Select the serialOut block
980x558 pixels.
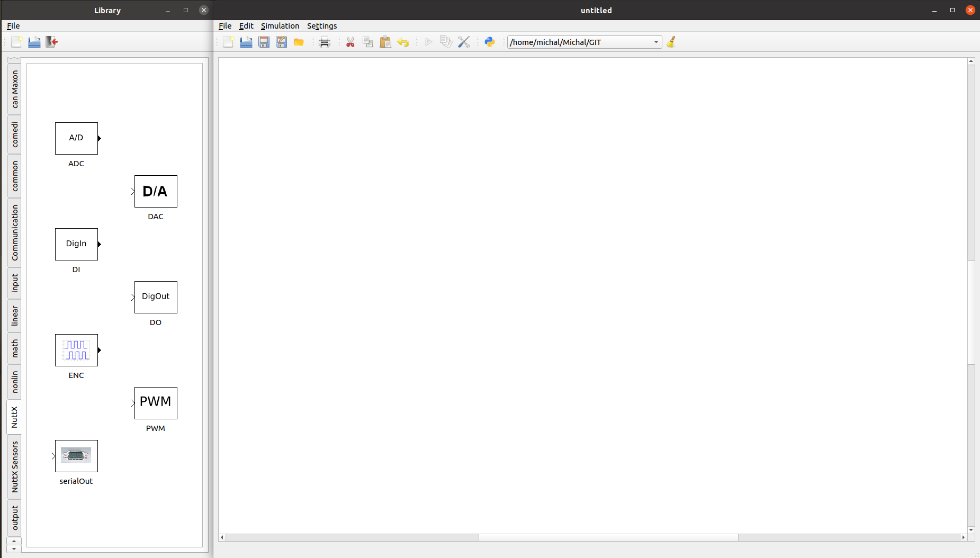pos(76,456)
